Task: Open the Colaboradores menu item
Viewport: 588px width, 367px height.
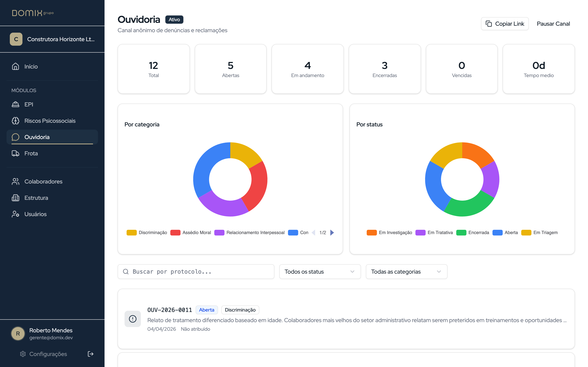Action: click(x=43, y=181)
